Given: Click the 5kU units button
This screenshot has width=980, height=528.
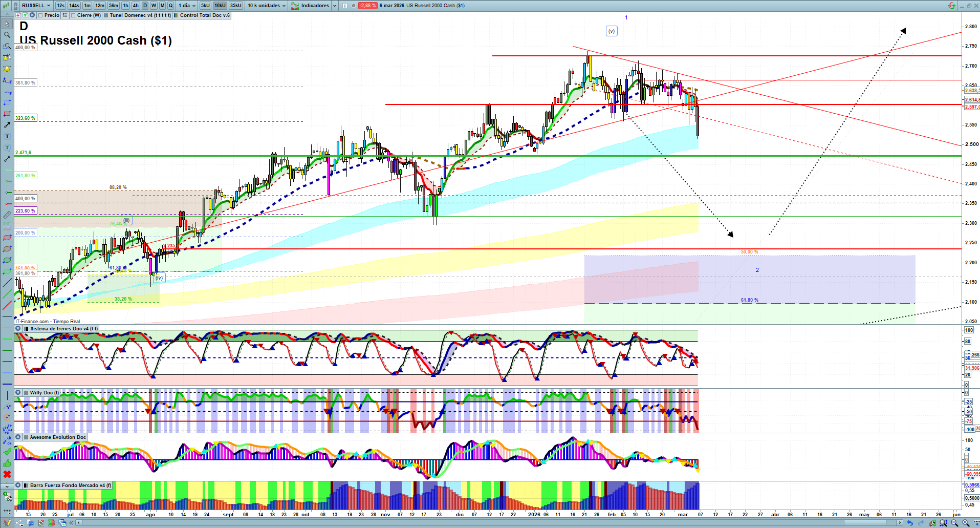Looking at the screenshot, I should (x=205, y=6).
